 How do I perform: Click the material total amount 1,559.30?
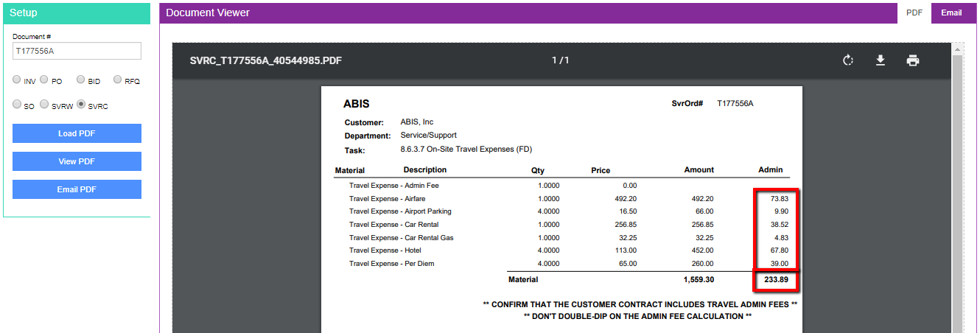(x=699, y=280)
